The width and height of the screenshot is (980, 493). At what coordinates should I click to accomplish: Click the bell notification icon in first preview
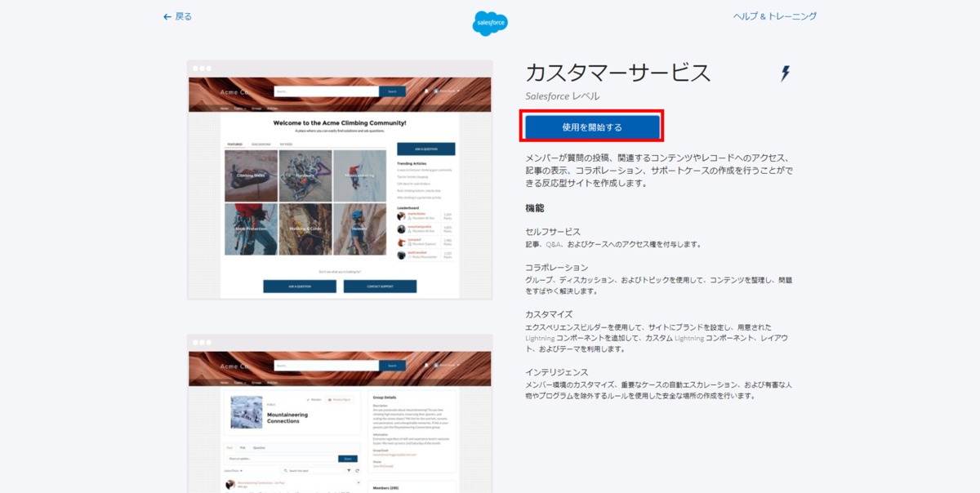[426, 91]
